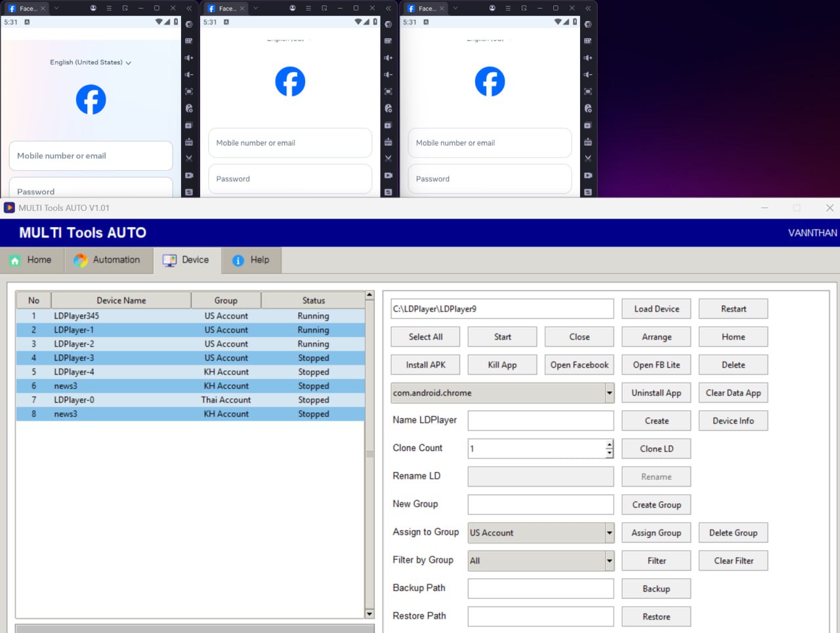Open English (United States) language selector
840x633 pixels.
coord(91,62)
